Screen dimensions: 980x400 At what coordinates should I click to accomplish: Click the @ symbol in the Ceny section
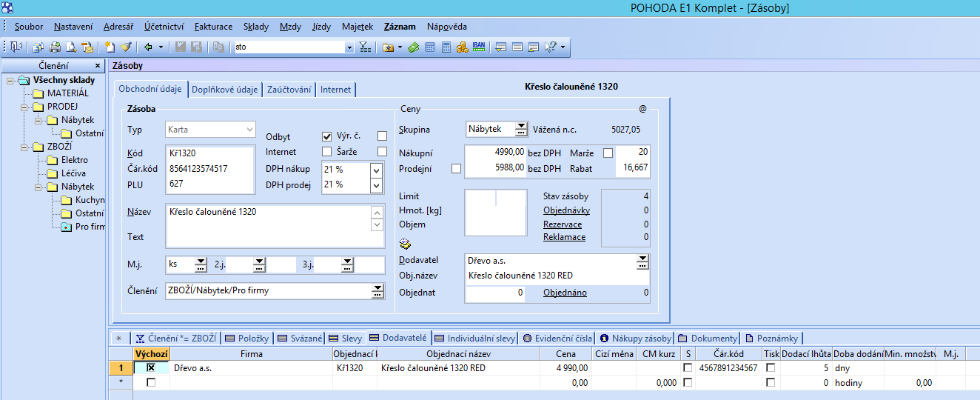click(x=642, y=109)
